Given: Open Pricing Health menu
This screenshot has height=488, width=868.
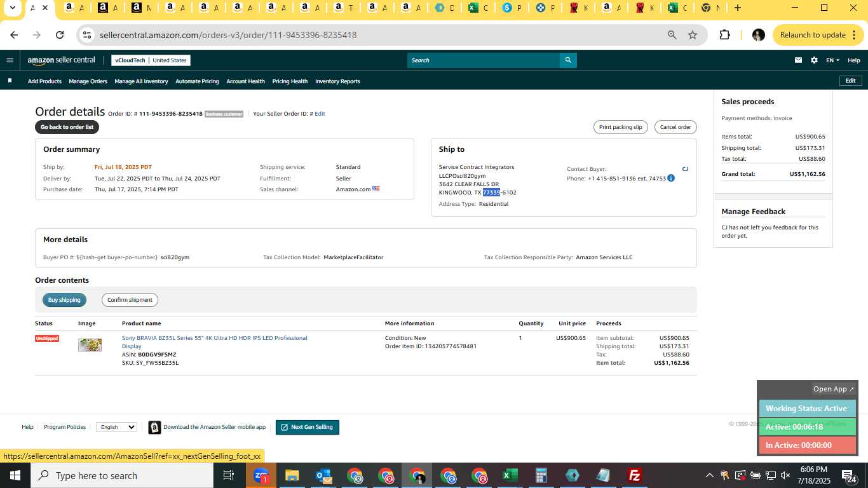Looking at the screenshot, I should 290,81.
